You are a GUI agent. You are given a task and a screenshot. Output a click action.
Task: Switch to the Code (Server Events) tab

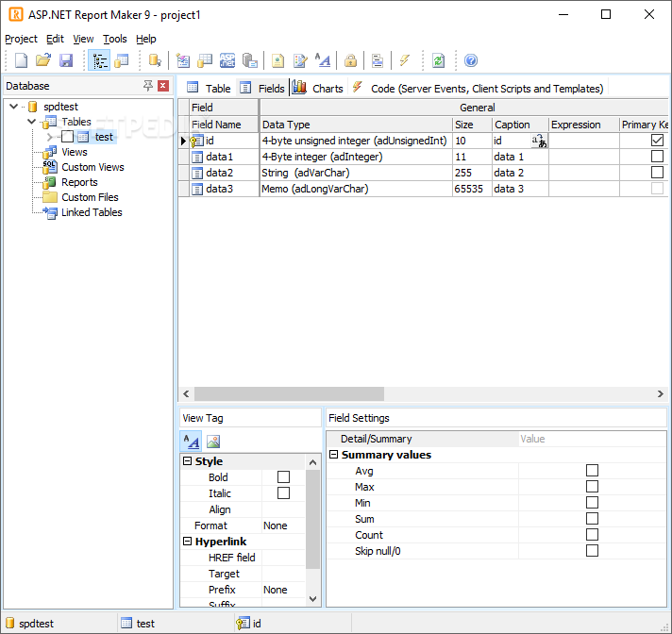[x=478, y=89]
